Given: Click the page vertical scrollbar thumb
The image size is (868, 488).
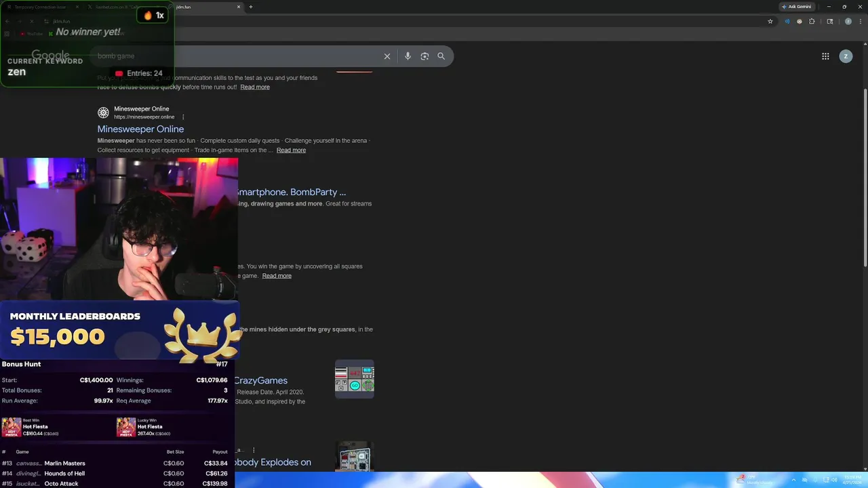Looking at the screenshot, I should click(x=865, y=178).
